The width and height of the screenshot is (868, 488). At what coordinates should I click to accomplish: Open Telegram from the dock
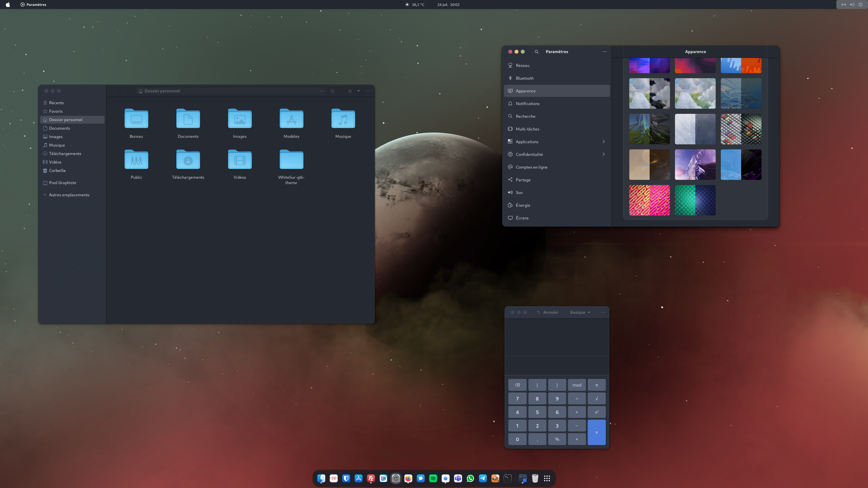click(483, 478)
